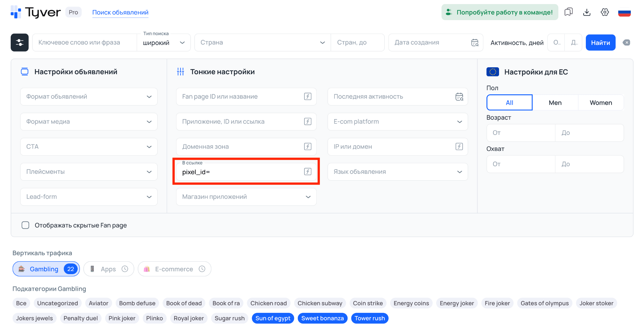
Task: Open the settings gear icon
Action: (x=605, y=12)
